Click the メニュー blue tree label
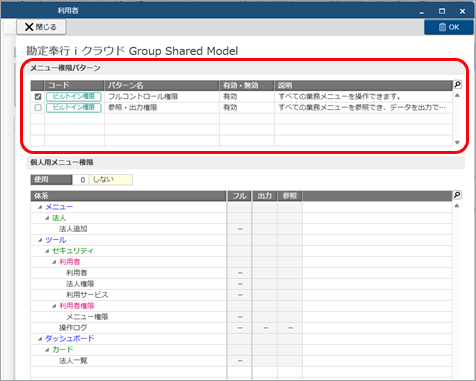This screenshot has width=476, height=381. [x=59, y=207]
